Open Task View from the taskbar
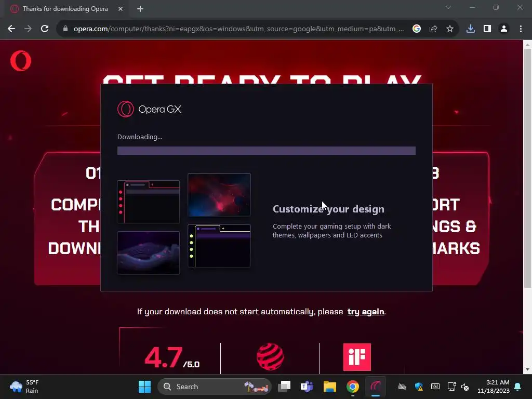532x399 pixels. click(284, 387)
